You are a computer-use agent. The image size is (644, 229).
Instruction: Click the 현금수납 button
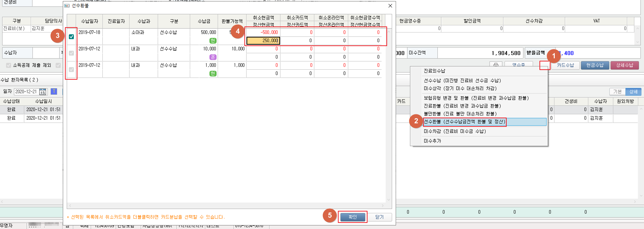pyautogui.click(x=595, y=65)
